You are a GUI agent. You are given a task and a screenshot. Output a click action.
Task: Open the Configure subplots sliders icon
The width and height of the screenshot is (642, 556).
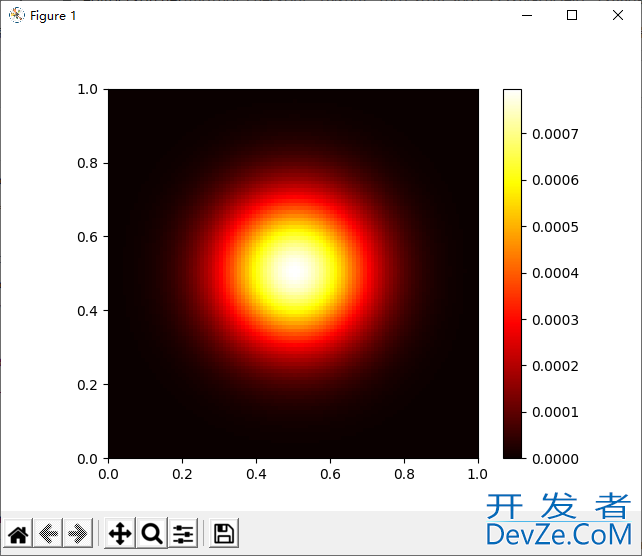(183, 534)
